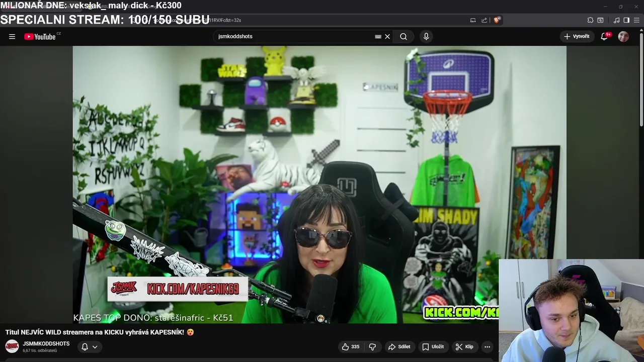Click the Vytvořit create button

pos(577,36)
